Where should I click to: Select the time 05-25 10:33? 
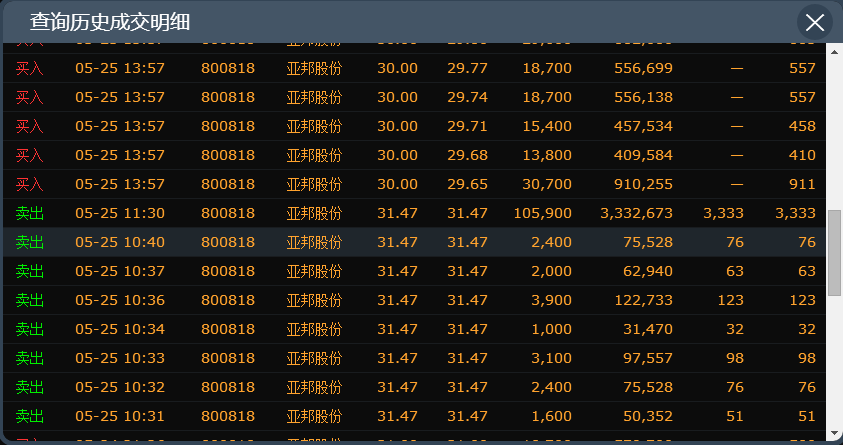120,358
